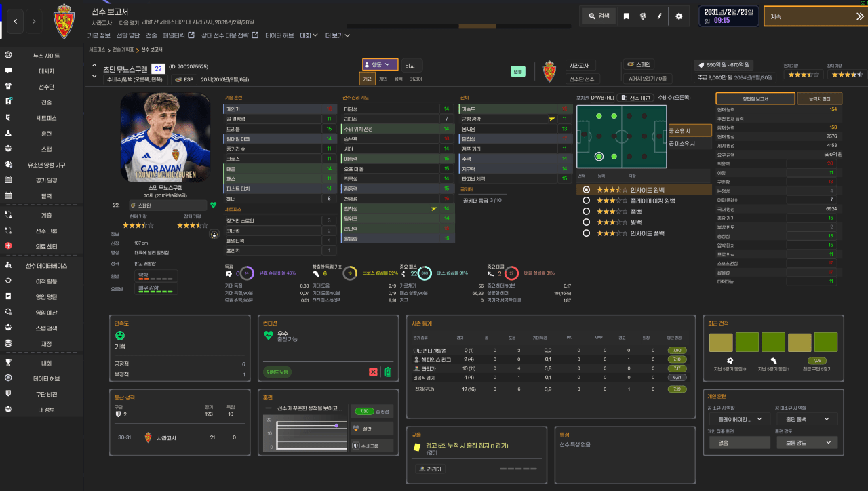The width and height of the screenshot is (868, 491).
Task: Click the Zaragoza club crest in the header
Action: click(64, 21)
